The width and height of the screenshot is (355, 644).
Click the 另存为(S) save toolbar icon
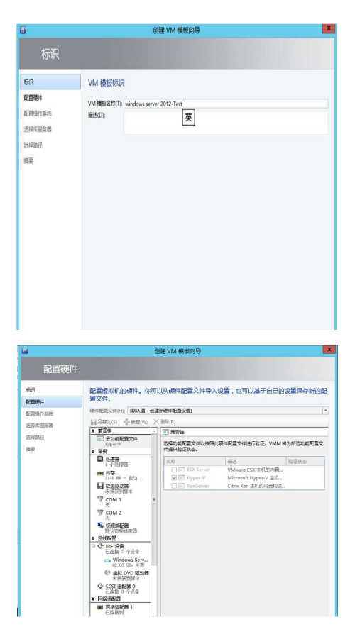tap(94, 422)
